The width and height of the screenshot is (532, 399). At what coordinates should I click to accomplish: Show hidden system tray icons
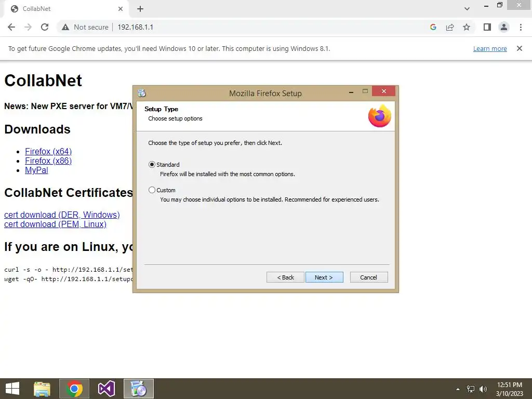(458, 389)
